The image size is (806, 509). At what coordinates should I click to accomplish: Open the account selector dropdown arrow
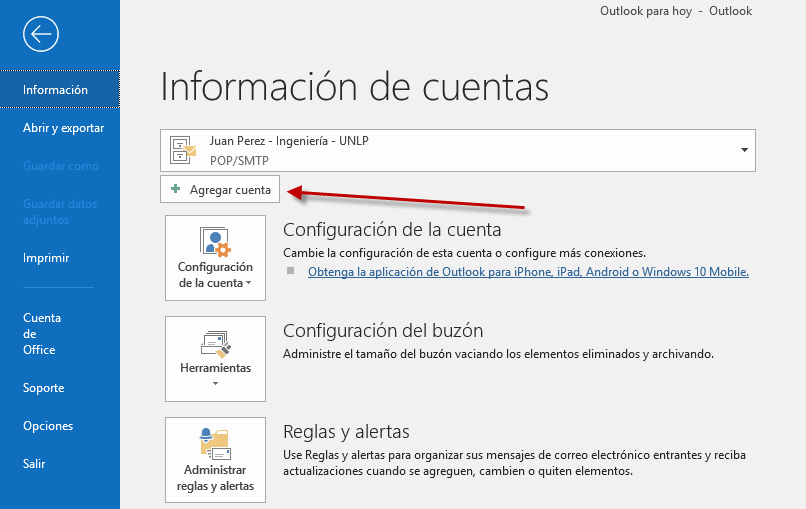point(744,150)
